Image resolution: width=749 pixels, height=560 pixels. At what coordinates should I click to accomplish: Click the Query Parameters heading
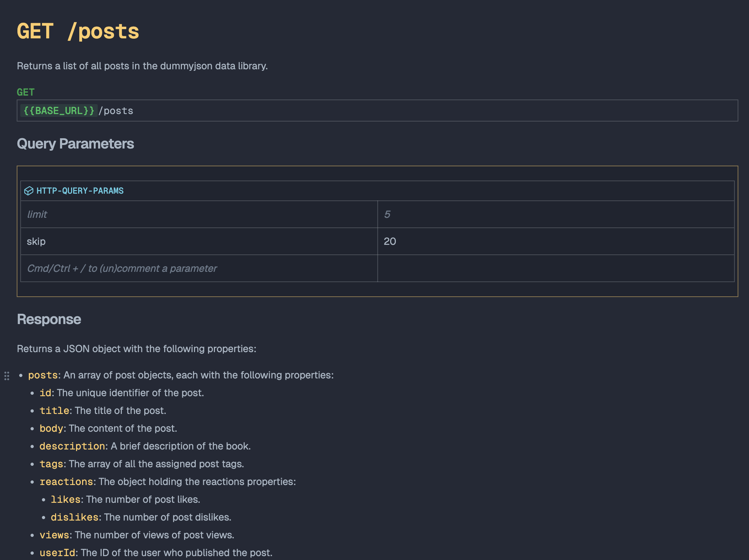tap(75, 144)
